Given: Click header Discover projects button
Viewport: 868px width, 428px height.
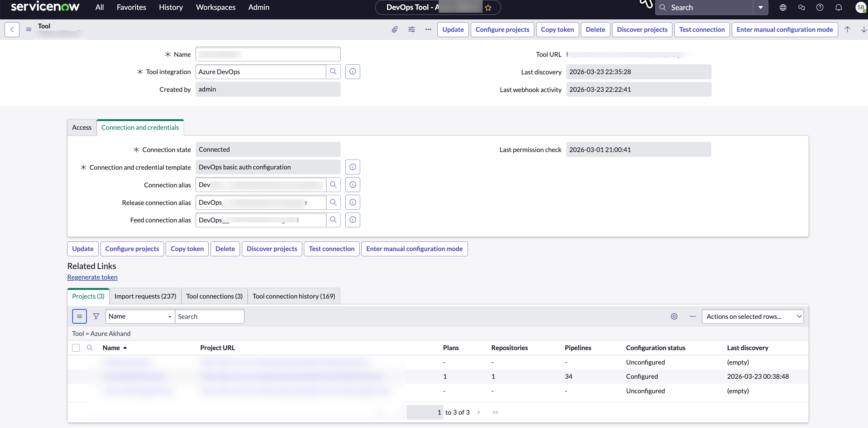Looking at the screenshot, I should click(642, 29).
